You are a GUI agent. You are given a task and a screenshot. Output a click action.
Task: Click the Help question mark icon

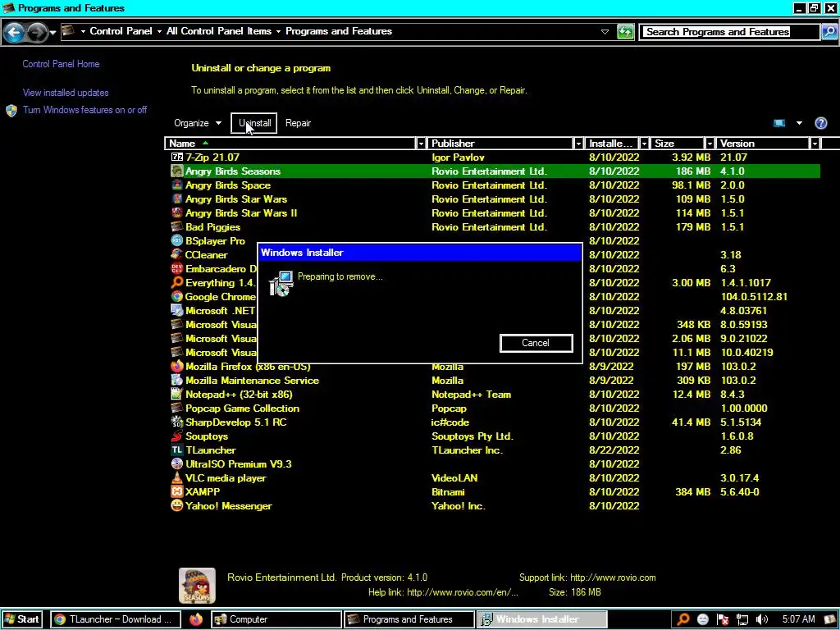point(820,123)
